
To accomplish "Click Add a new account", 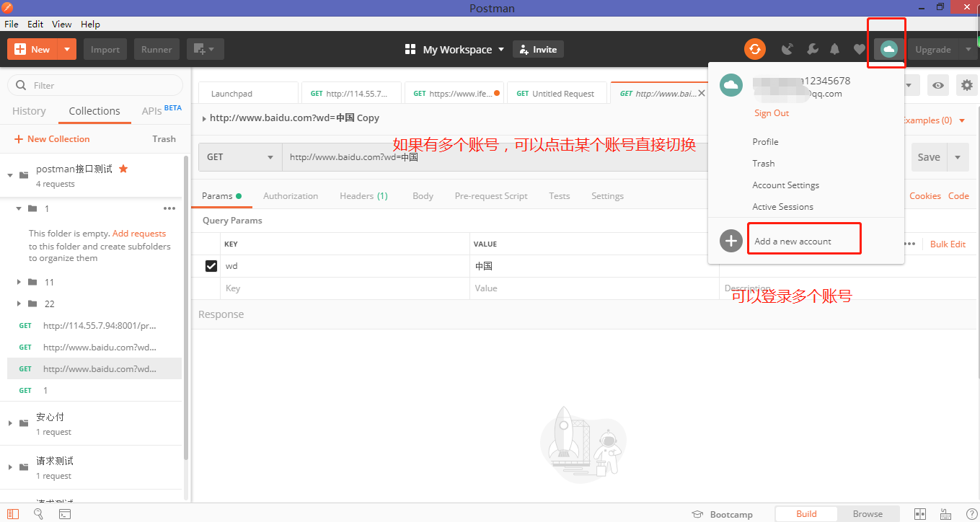I will tap(793, 242).
